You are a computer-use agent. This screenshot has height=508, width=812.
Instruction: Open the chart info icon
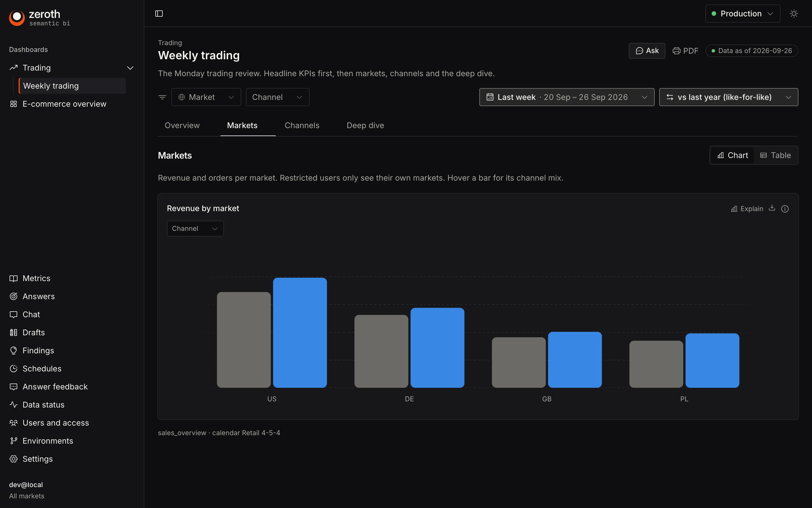785,209
